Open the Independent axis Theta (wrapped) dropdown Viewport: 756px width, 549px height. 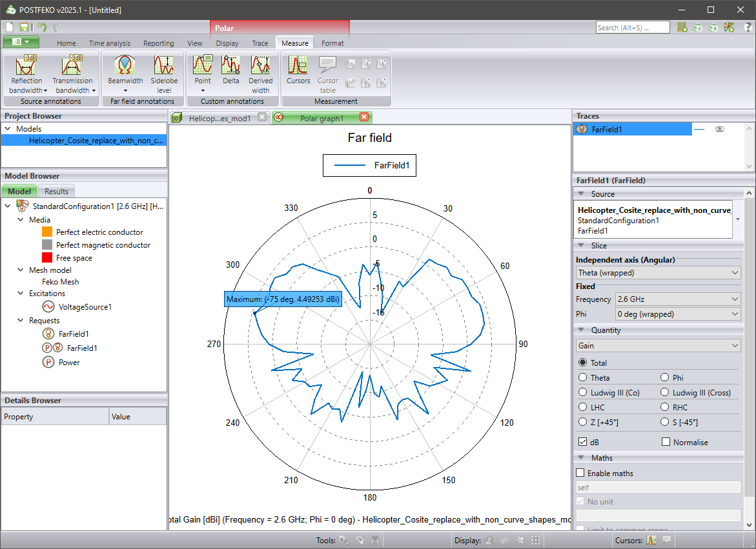(658, 273)
